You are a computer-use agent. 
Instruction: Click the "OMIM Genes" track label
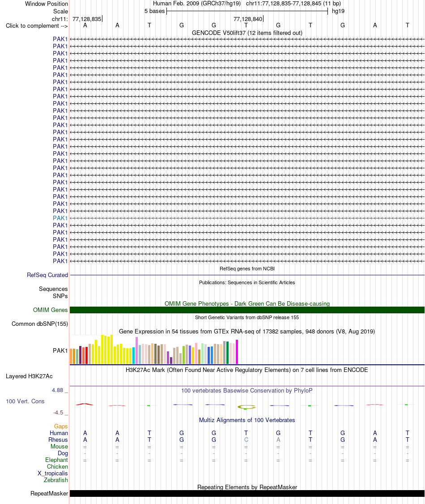coord(50,310)
